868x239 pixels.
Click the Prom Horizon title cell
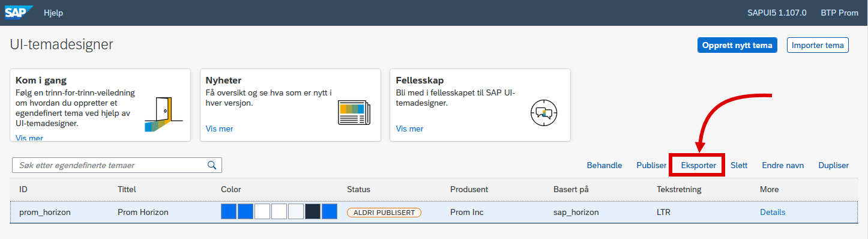(143, 212)
